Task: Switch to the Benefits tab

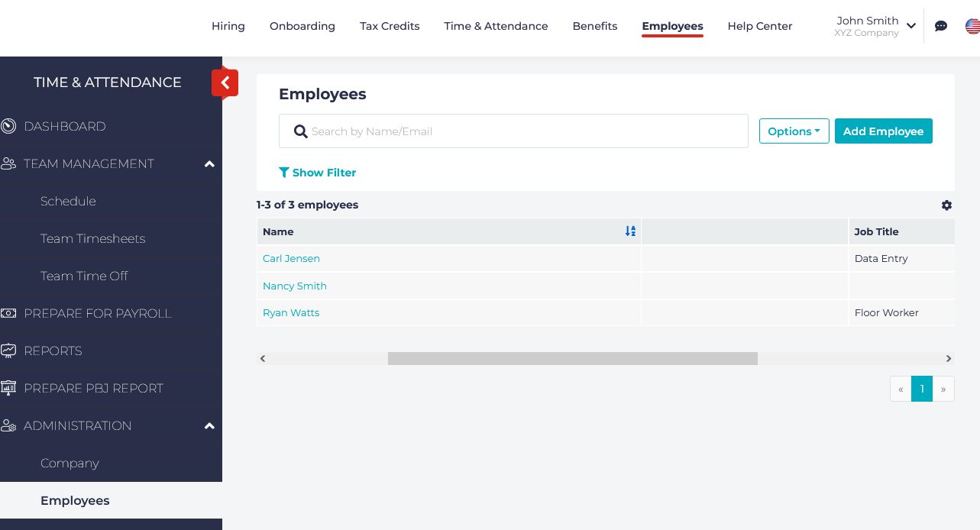Action: [594, 25]
